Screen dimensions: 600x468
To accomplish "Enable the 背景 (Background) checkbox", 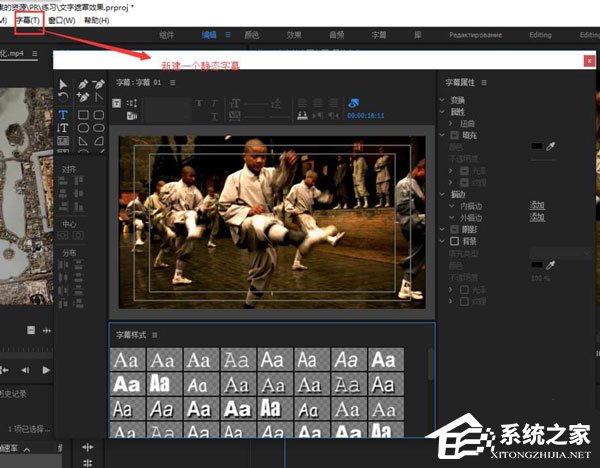I will pyautogui.click(x=456, y=241).
